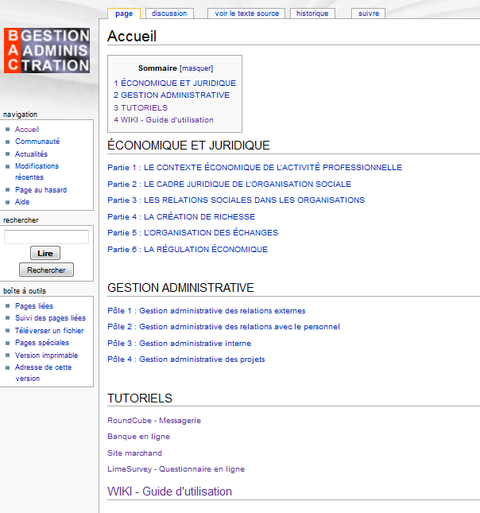Switch to the discussion tab
This screenshot has width=480, height=513.
pyautogui.click(x=169, y=13)
